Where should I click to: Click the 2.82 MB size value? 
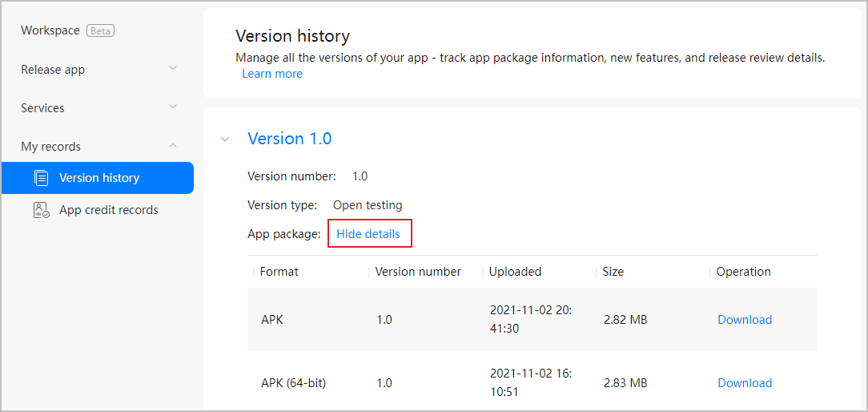[x=625, y=320]
